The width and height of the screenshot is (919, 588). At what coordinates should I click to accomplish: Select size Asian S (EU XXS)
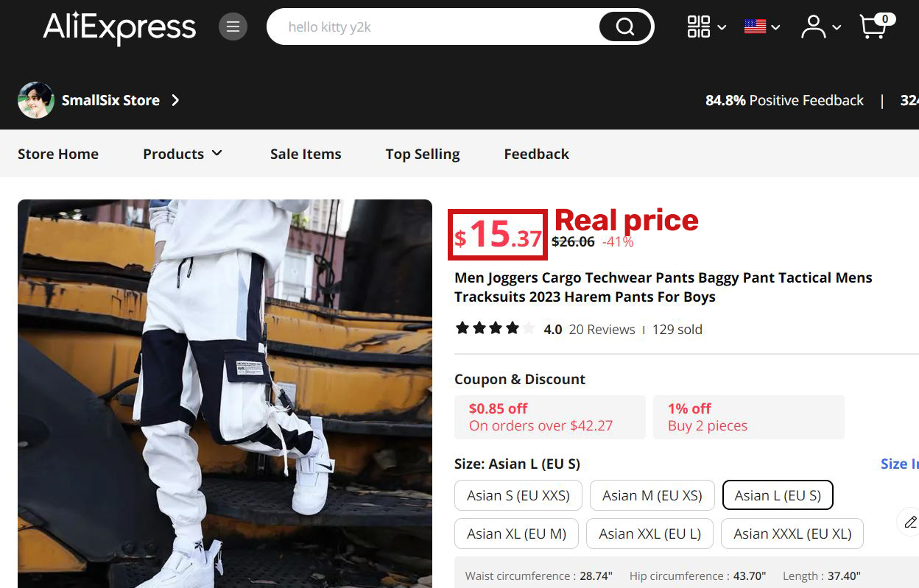pyautogui.click(x=518, y=495)
